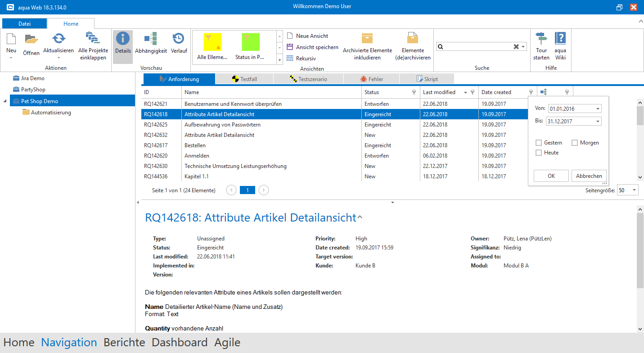Open the aqua Wiki help
Viewport: 644px width, 353px height.
tap(560, 39)
